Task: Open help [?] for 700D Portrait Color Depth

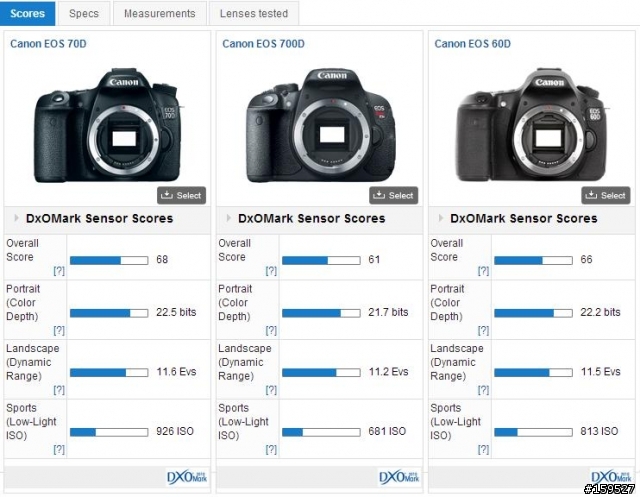Action: (271, 330)
